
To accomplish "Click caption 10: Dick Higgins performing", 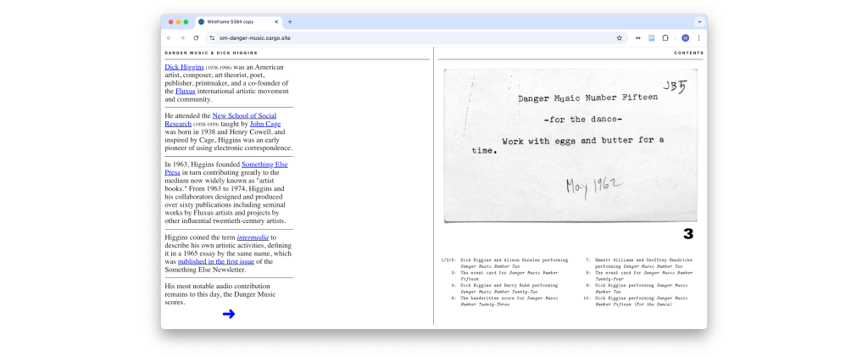I will (x=637, y=301).
